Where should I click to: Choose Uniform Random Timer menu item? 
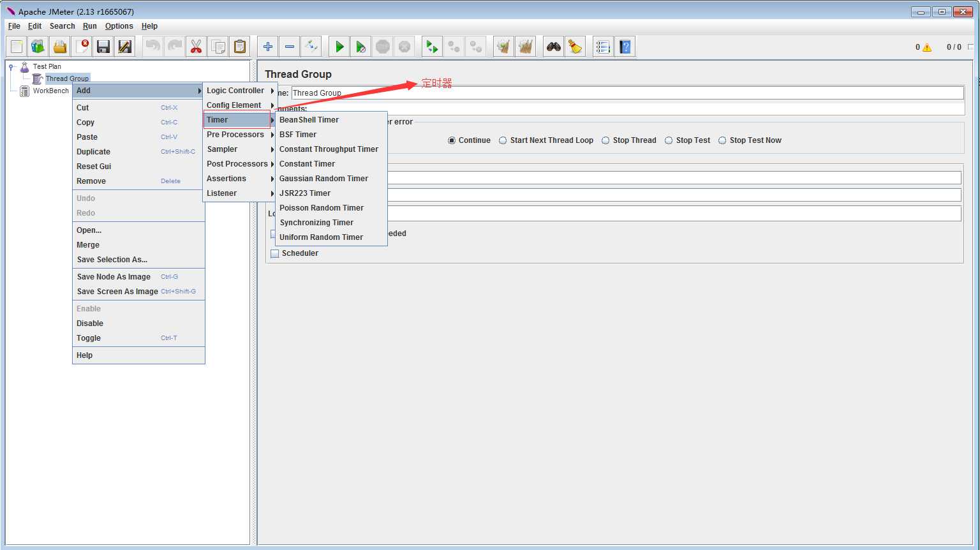(x=331, y=237)
